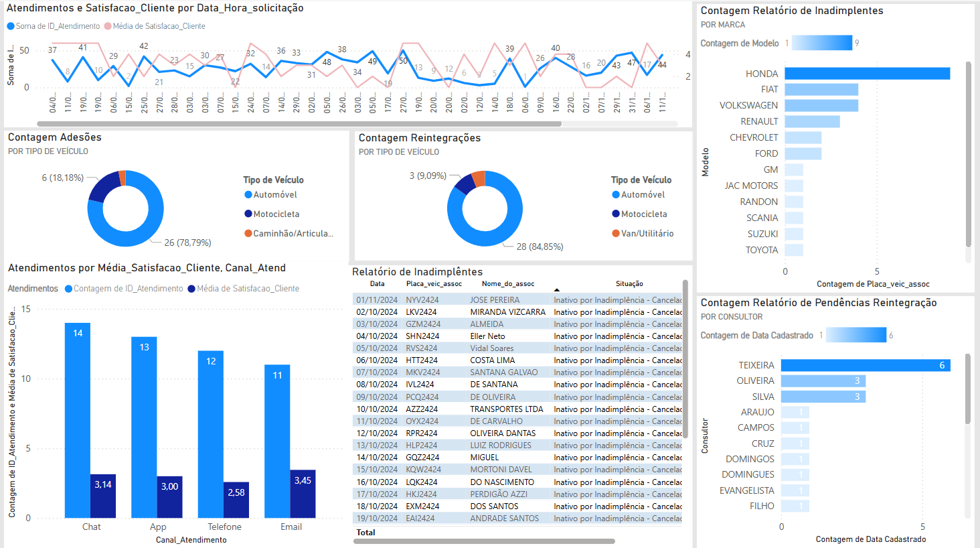This screenshot has width=980, height=548.
Task: Click vertical scrollbar of Por Marca bar chart
Action: click(x=968, y=155)
